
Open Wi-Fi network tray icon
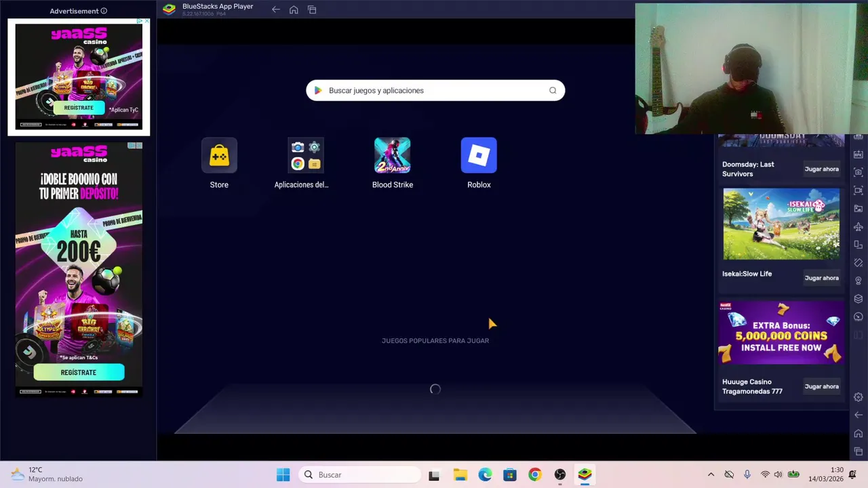[x=765, y=474]
